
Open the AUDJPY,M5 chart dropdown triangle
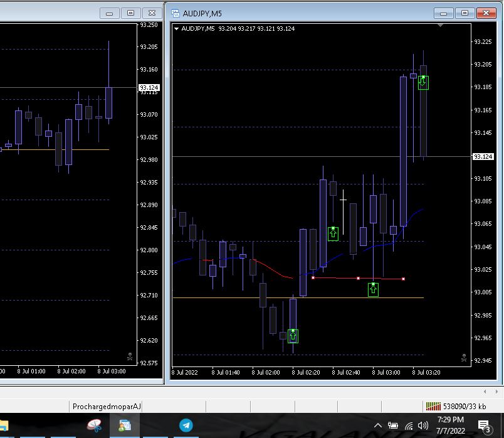click(x=177, y=29)
